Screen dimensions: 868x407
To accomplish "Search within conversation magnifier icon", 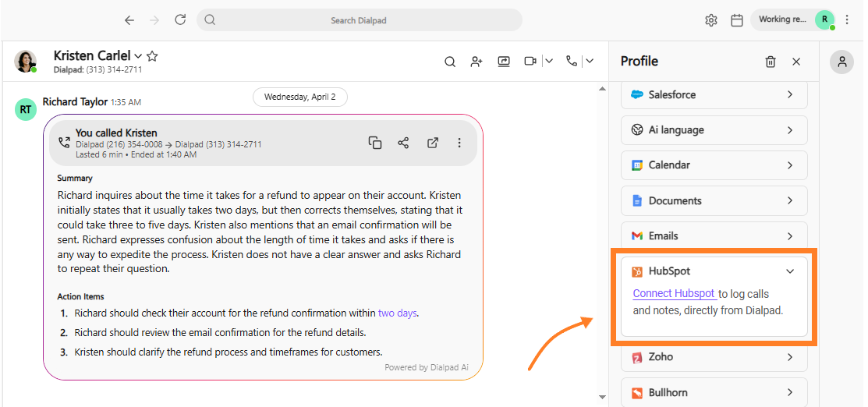I will click(x=450, y=62).
